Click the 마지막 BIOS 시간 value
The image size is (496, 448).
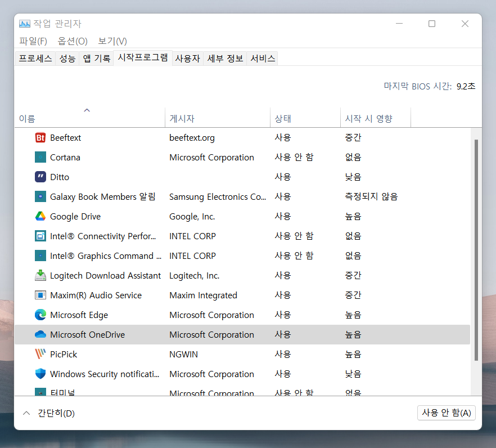(466, 86)
